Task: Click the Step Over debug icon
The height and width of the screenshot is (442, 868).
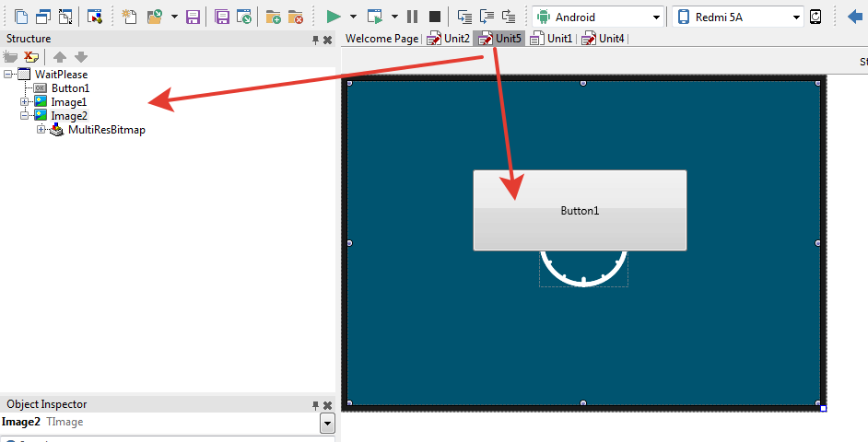Action: coord(487,17)
